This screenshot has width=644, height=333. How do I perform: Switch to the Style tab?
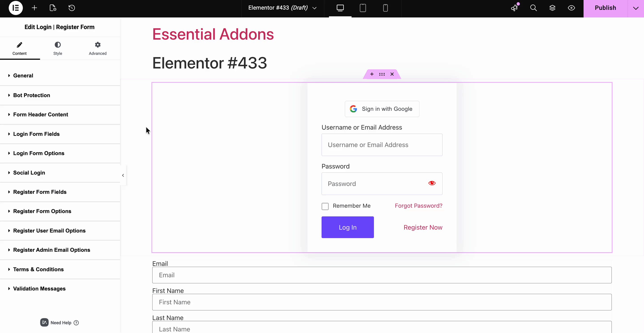[58, 48]
